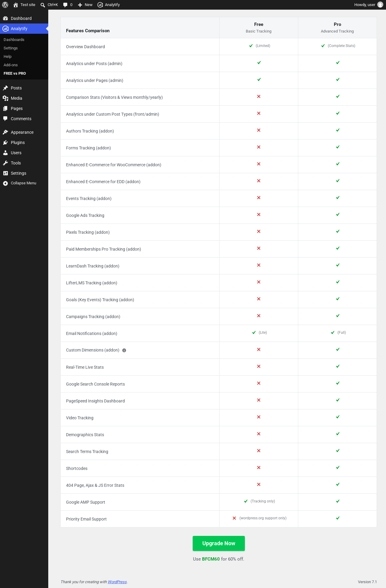Click the Comments bubble icon in sidebar

[5, 119]
